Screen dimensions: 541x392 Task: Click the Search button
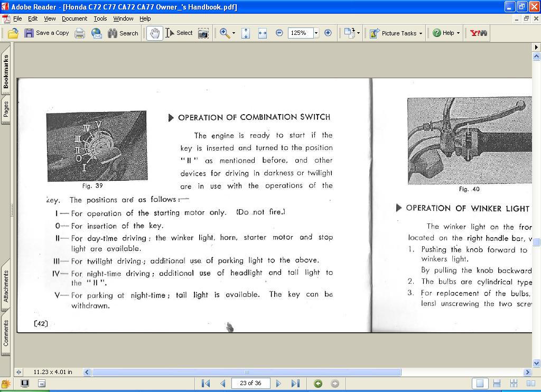tap(123, 33)
